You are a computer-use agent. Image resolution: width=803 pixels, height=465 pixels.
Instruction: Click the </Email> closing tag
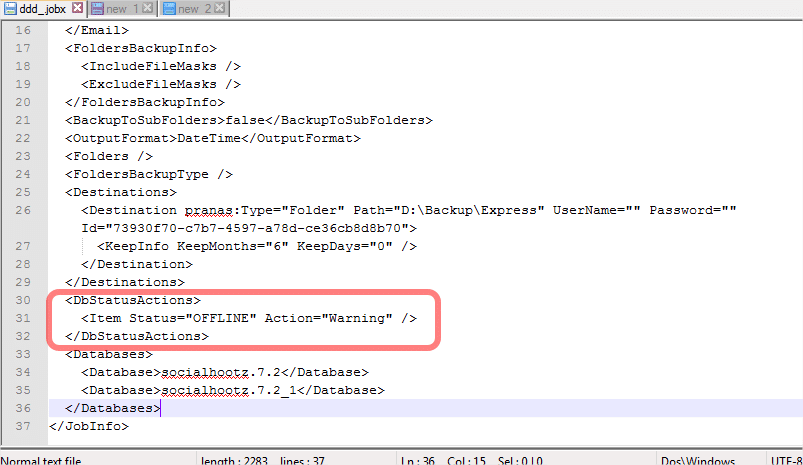click(97, 30)
